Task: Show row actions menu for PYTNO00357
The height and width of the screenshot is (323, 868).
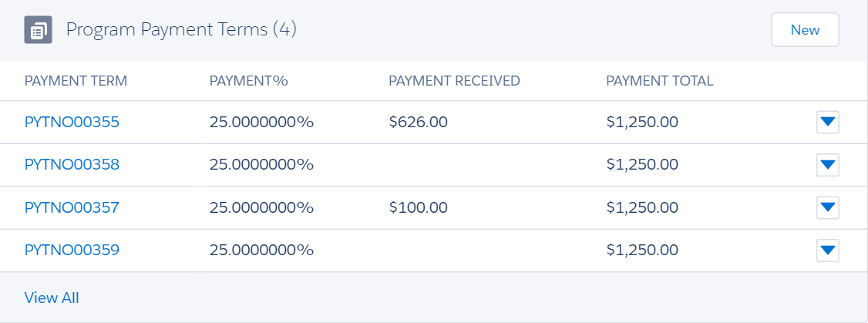Action: [x=827, y=207]
